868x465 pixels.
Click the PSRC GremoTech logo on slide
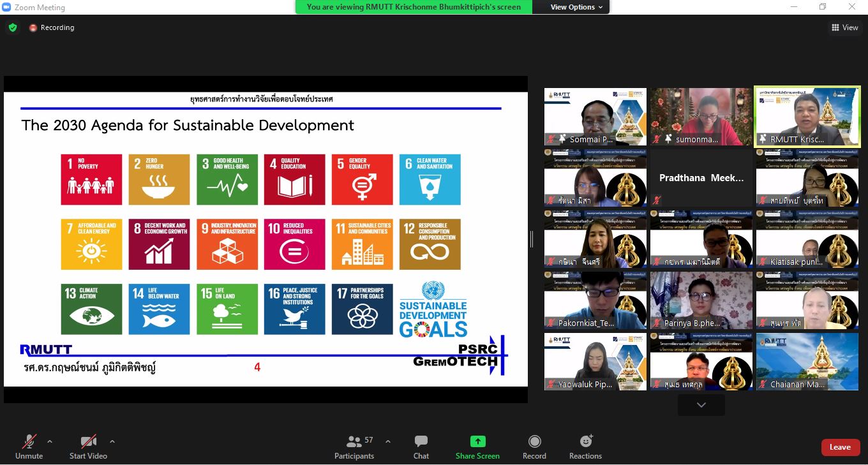coord(460,355)
